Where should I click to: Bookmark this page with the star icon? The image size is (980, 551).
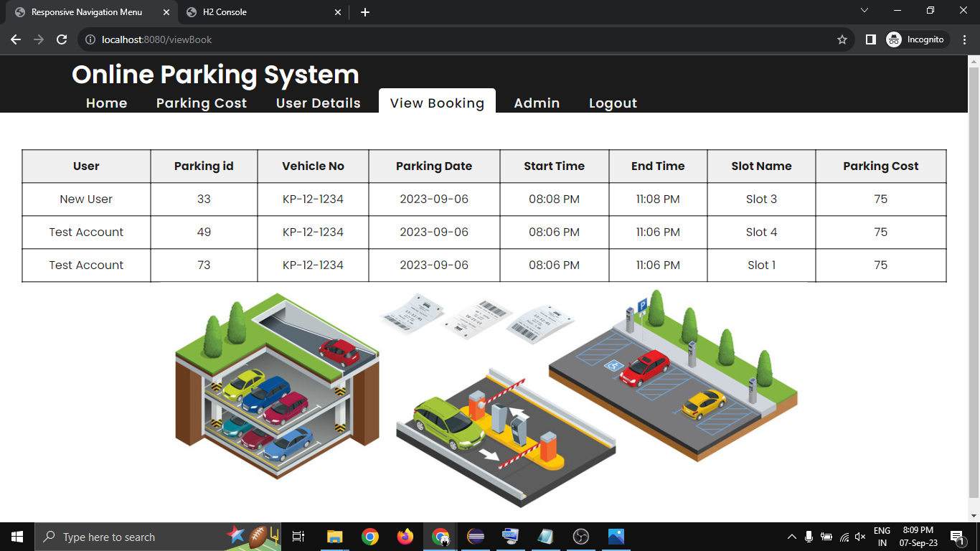842,39
